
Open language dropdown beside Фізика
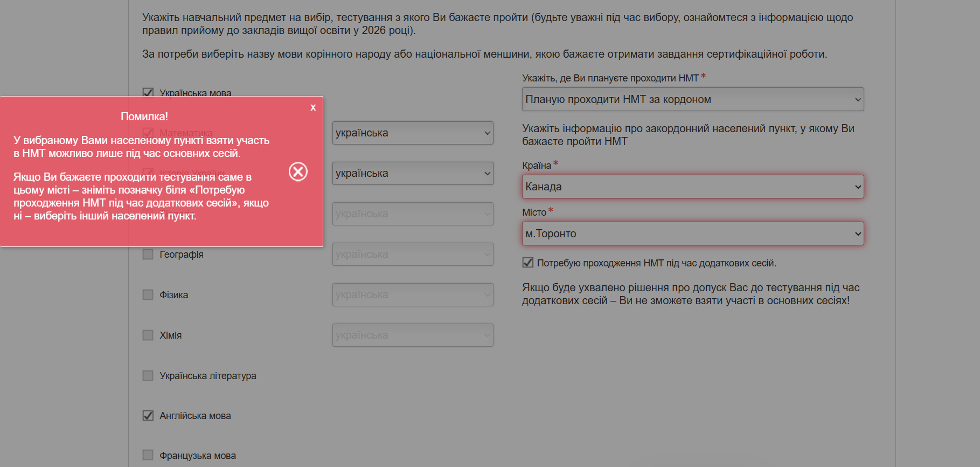click(x=412, y=294)
